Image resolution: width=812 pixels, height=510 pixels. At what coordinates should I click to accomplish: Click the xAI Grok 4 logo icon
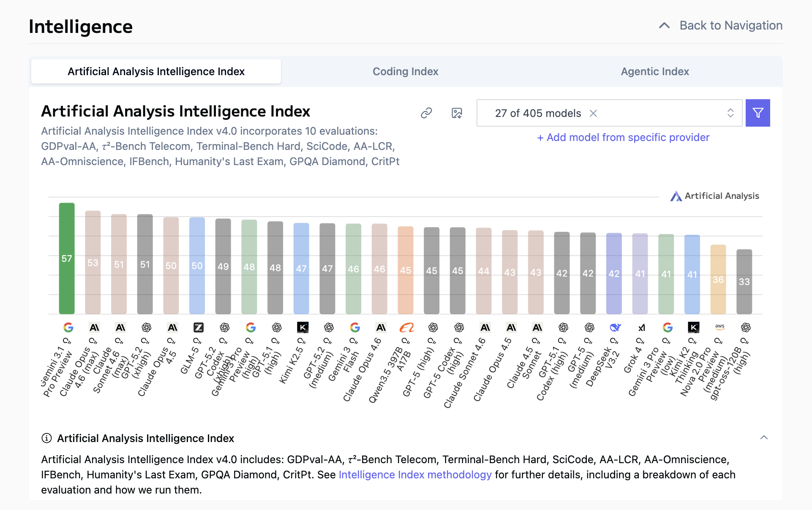click(641, 327)
